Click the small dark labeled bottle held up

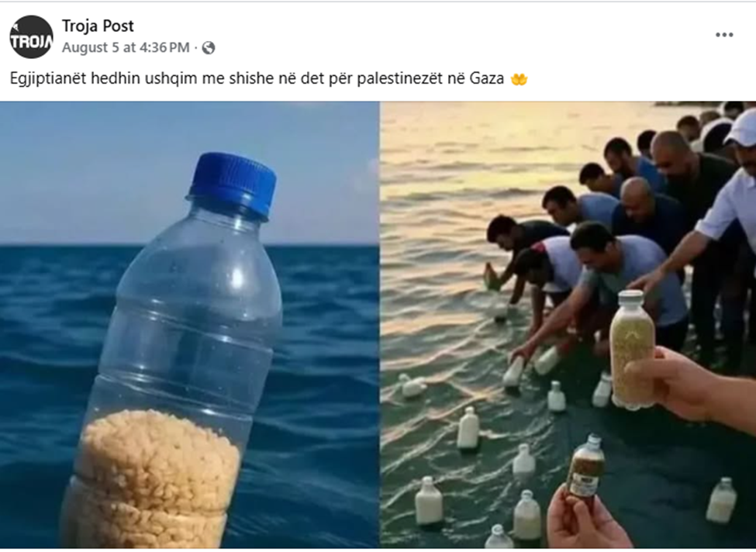pyautogui.click(x=586, y=467)
